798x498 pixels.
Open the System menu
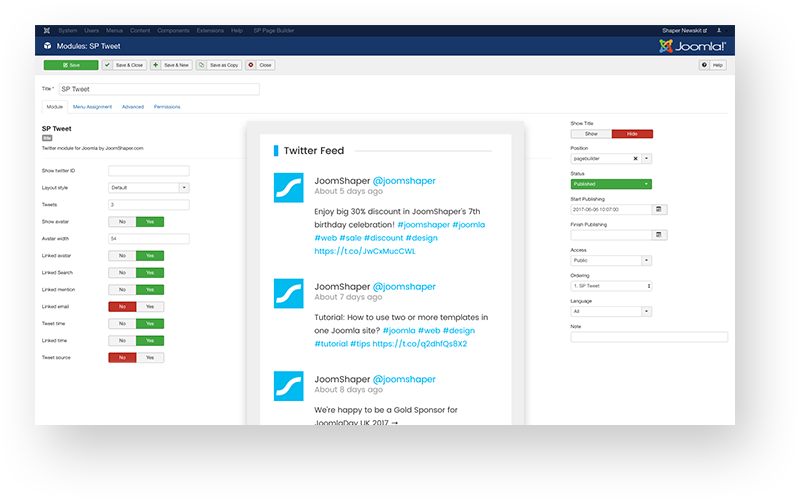coord(68,31)
